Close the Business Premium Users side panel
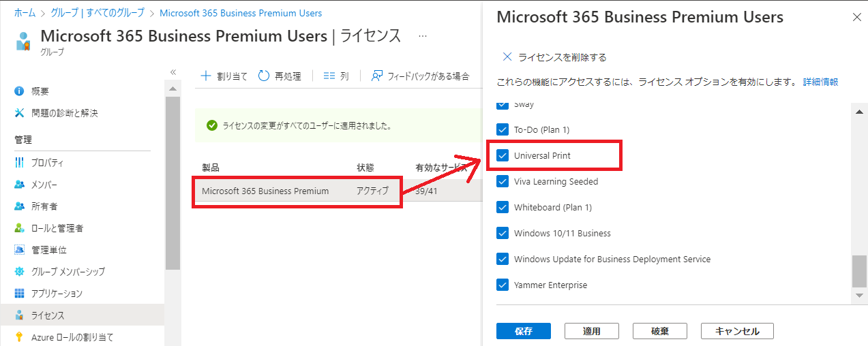868x346 pixels. tap(856, 18)
